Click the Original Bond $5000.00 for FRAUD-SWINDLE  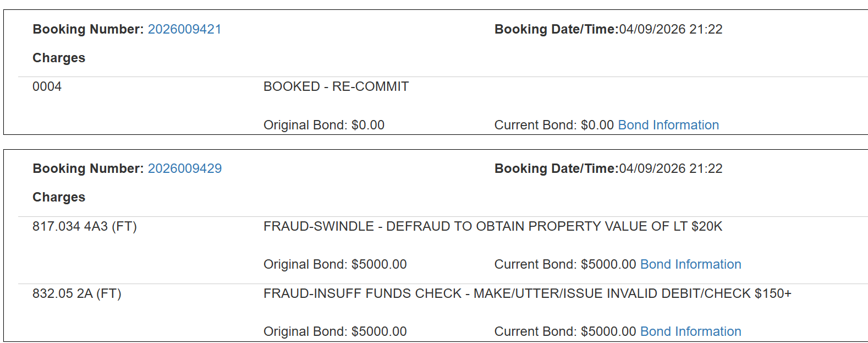coord(335,264)
